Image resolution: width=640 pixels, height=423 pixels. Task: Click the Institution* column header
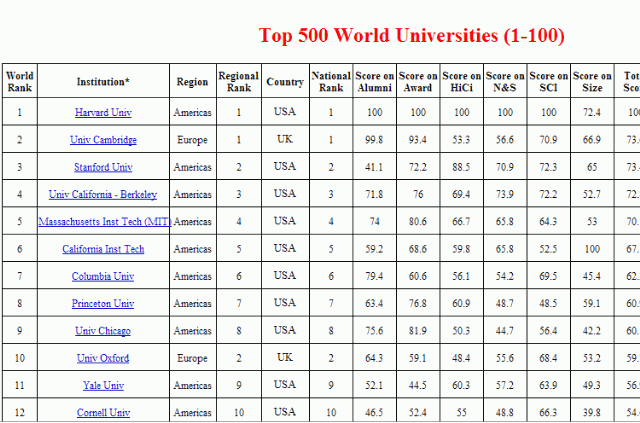[x=103, y=81]
